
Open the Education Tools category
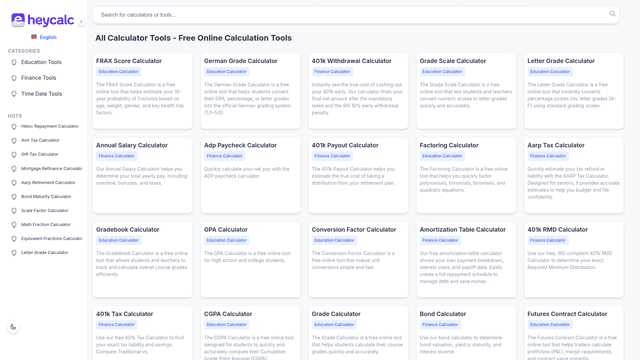point(41,62)
